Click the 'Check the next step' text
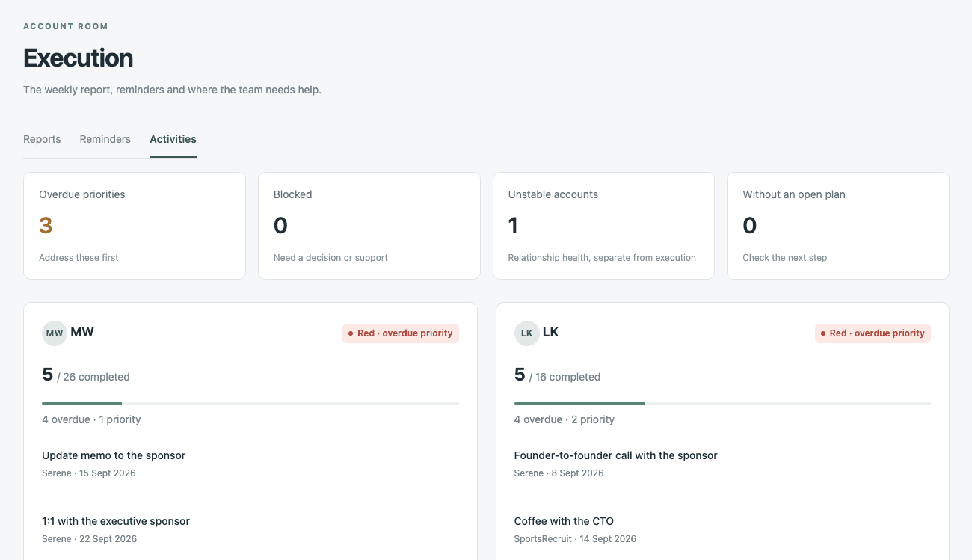 tap(785, 258)
